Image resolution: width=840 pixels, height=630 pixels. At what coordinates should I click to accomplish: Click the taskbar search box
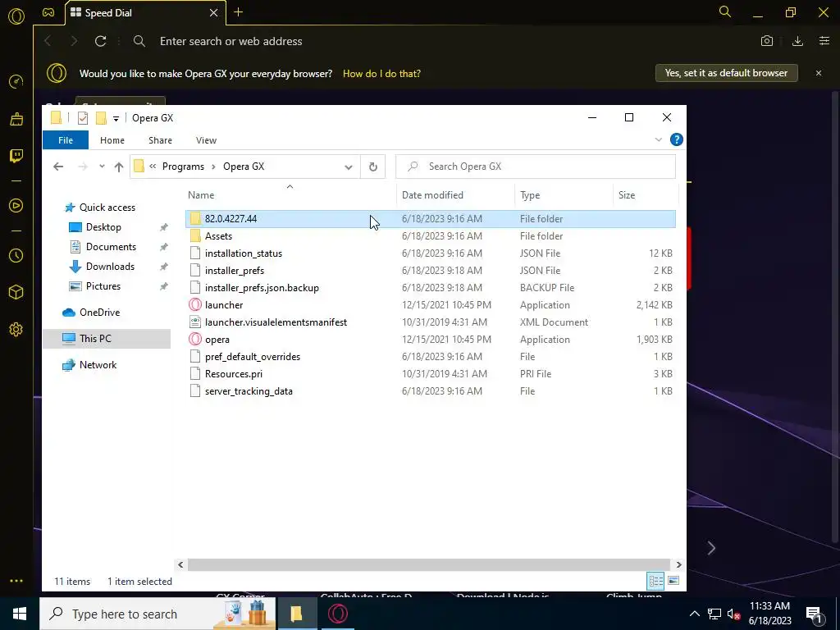pos(157,614)
